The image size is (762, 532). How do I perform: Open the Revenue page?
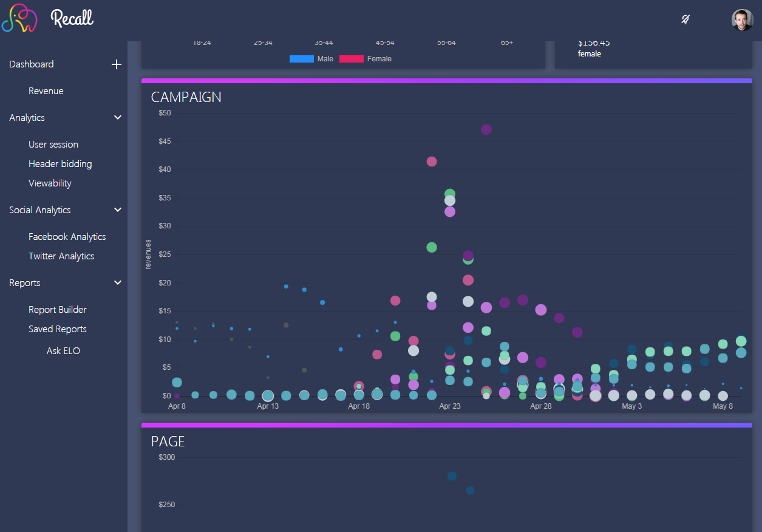pos(46,91)
